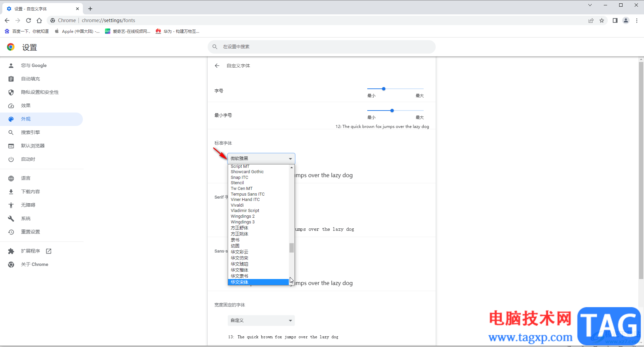Viewport: 644px width, 347px height.
Task: Click the address bar URL
Action: pyautogui.click(x=108, y=20)
